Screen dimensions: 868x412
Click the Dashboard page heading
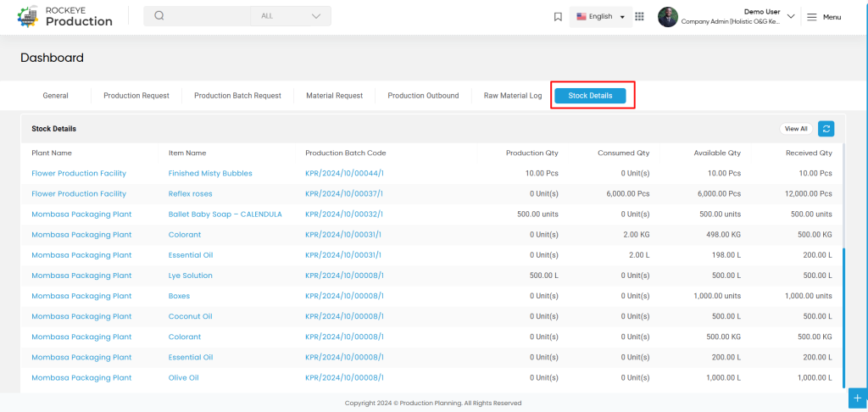[52, 58]
